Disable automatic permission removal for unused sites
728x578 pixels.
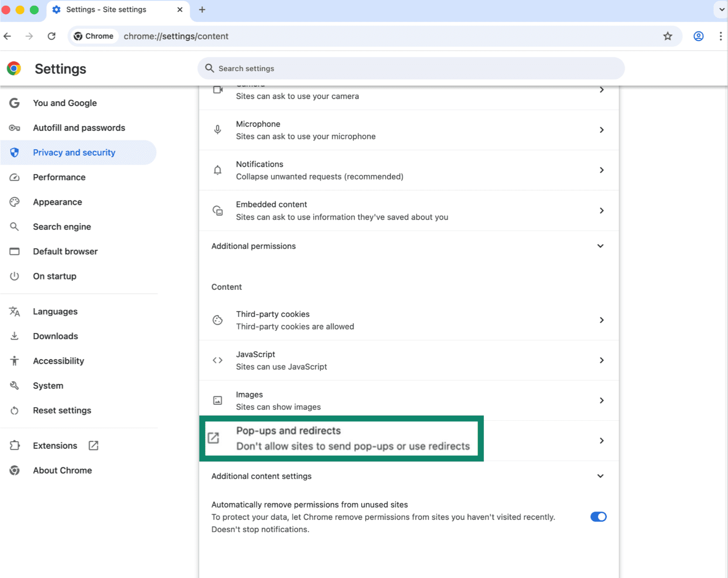tap(598, 516)
